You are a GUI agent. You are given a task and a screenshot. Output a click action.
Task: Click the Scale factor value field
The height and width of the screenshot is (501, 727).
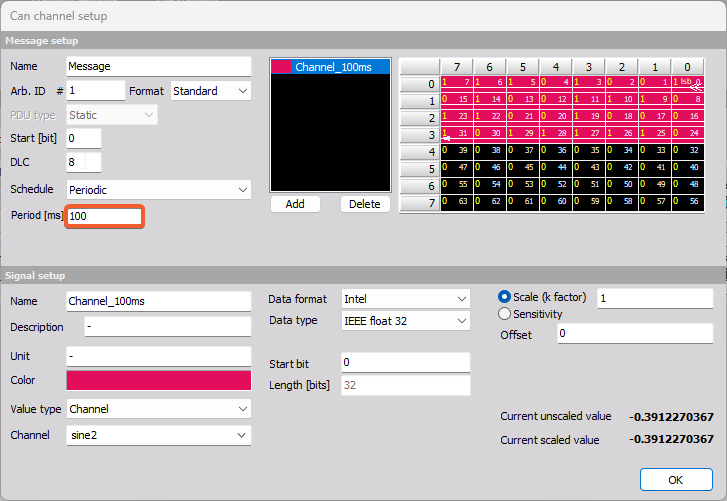click(655, 298)
